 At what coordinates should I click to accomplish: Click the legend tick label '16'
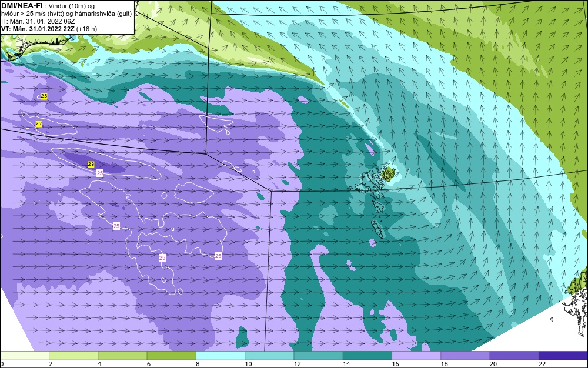(x=395, y=364)
